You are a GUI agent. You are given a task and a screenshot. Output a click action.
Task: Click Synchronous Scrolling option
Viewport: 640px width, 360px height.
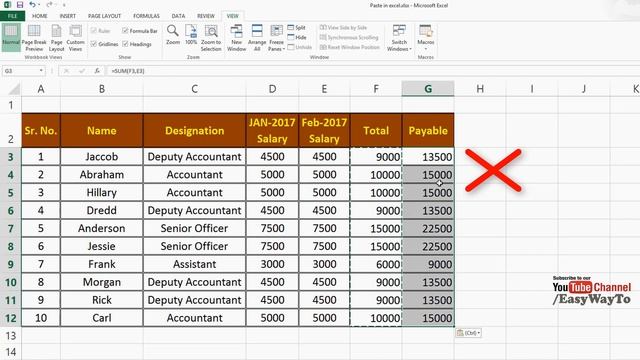coord(349,37)
